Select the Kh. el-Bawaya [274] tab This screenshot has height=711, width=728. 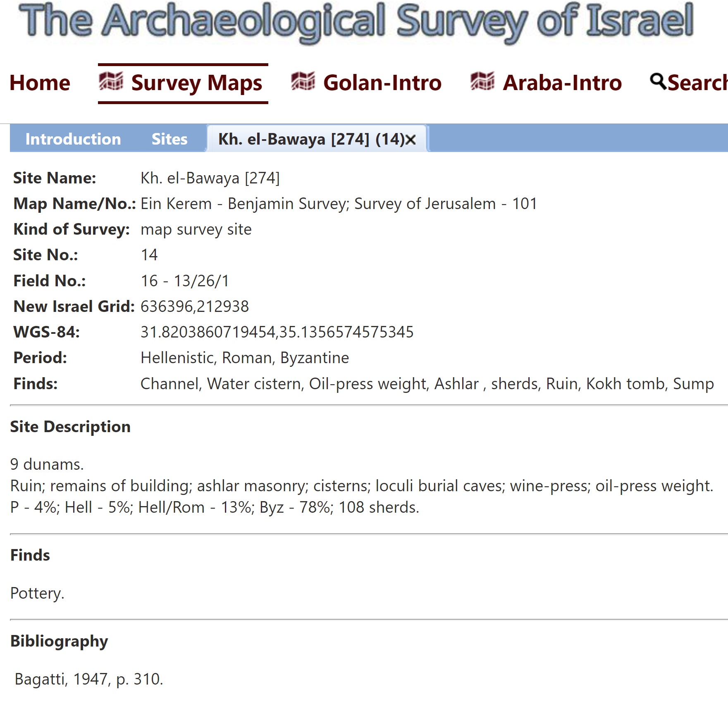click(x=311, y=139)
